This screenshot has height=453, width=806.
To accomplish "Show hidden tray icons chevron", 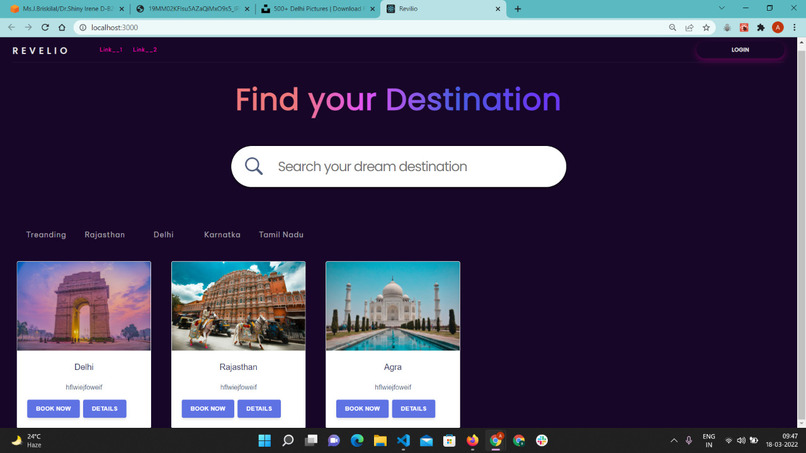I will click(674, 441).
